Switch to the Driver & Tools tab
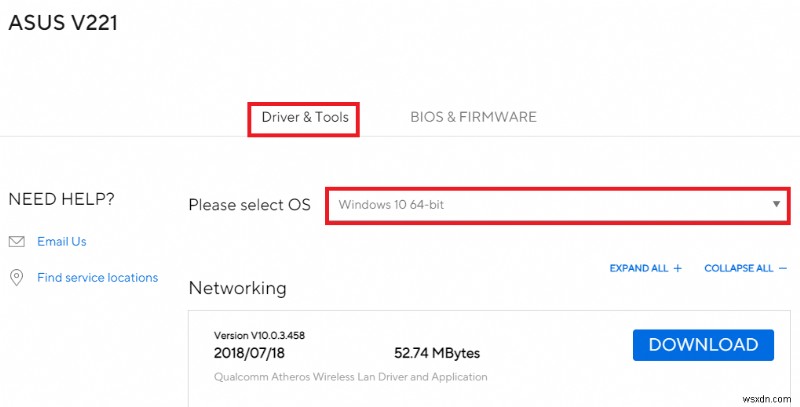This screenshot has width=800, height=407. [x=305, y=117]
